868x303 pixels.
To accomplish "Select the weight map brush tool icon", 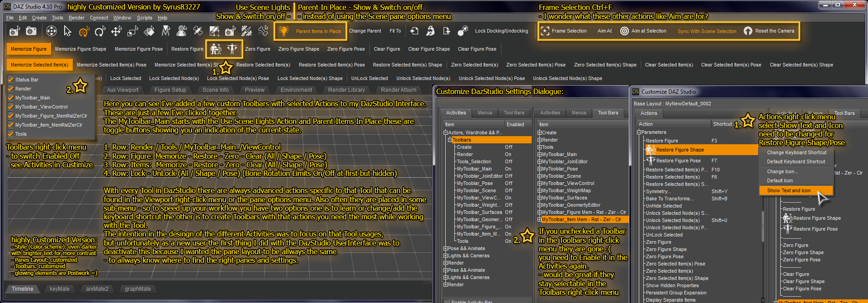I will tap(247, 31).
